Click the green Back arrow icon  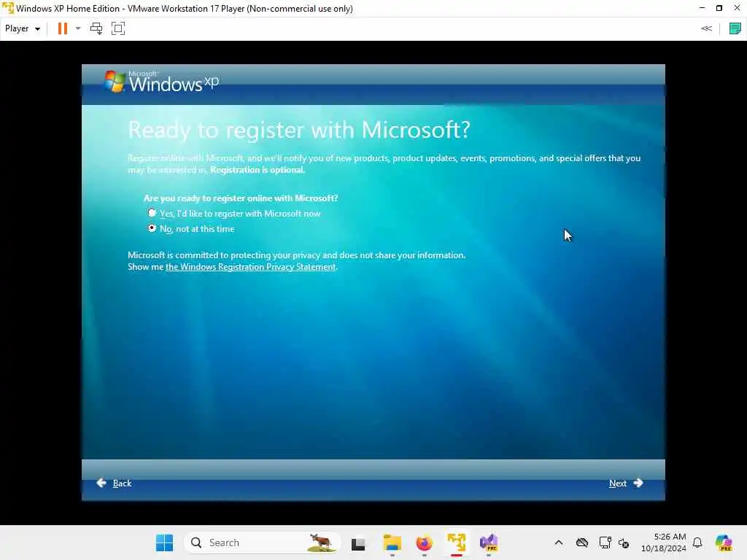[101, 483]
